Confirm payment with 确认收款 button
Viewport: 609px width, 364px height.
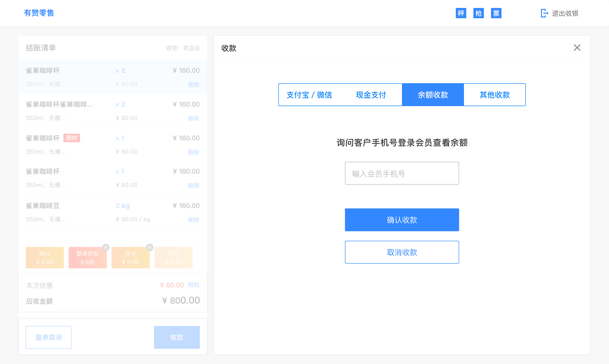[402, 220]
